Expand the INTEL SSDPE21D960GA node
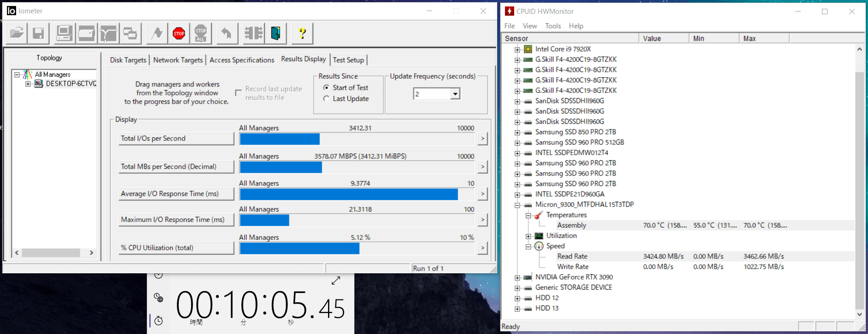The width and height of the screenshot is (868, 334). (517, 194)
